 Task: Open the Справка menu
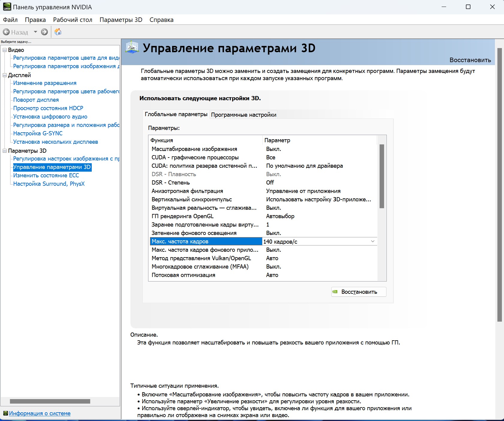pos(161,20)
